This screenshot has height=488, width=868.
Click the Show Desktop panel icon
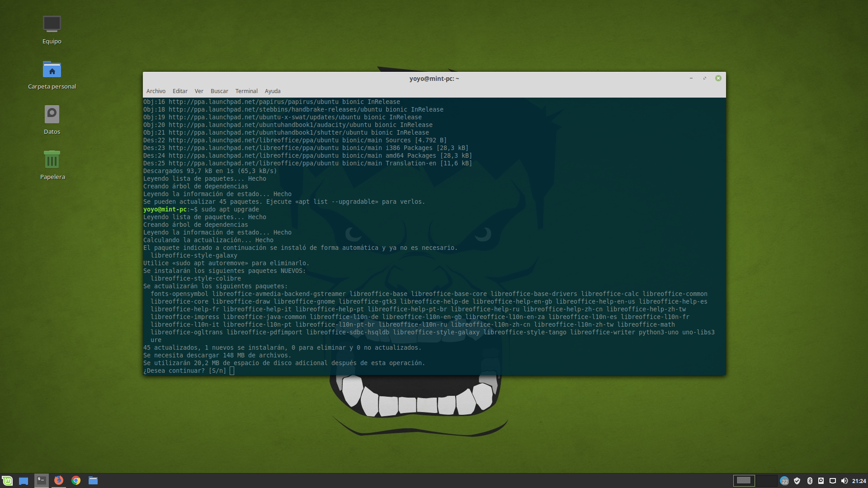(24, 481)
